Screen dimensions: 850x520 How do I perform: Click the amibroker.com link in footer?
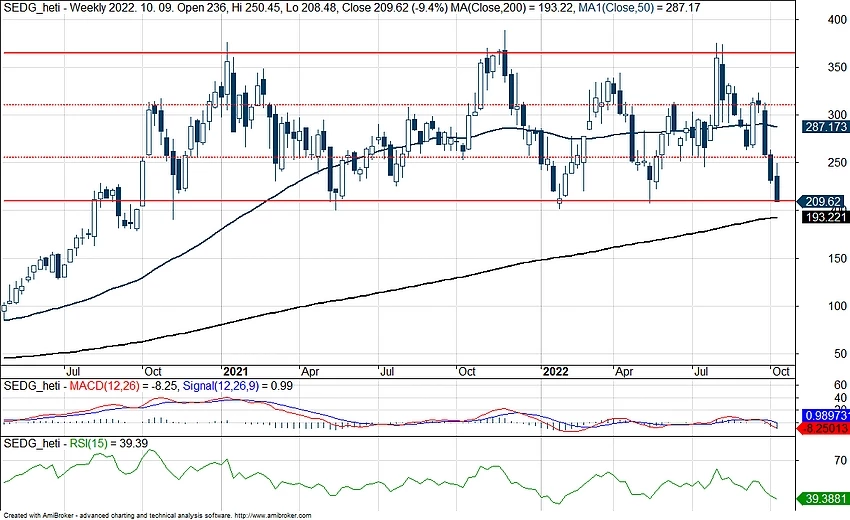coord(273,516)
